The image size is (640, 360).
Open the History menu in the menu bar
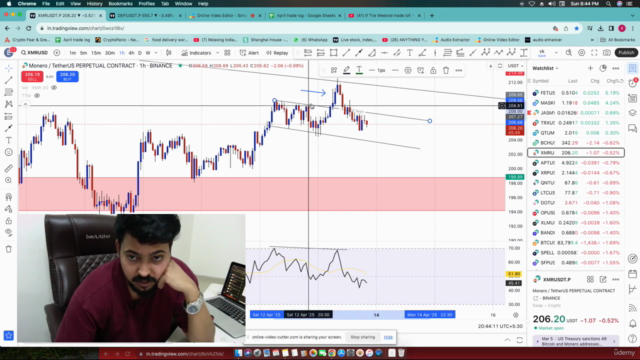94,4
